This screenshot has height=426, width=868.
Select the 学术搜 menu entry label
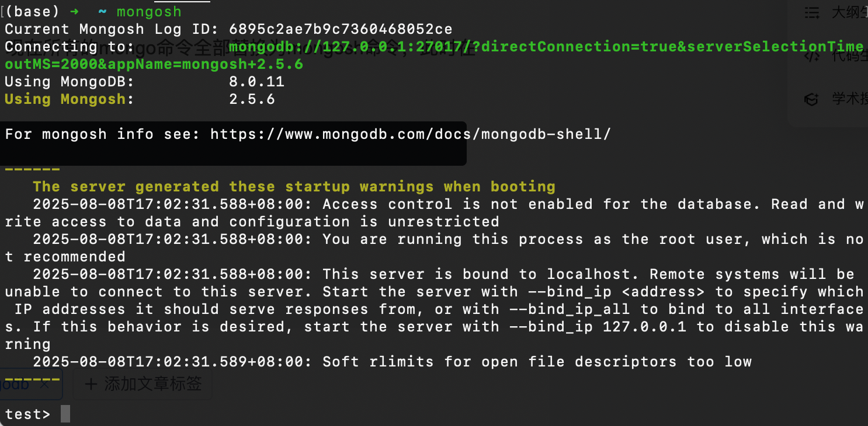tap(849, 99)
